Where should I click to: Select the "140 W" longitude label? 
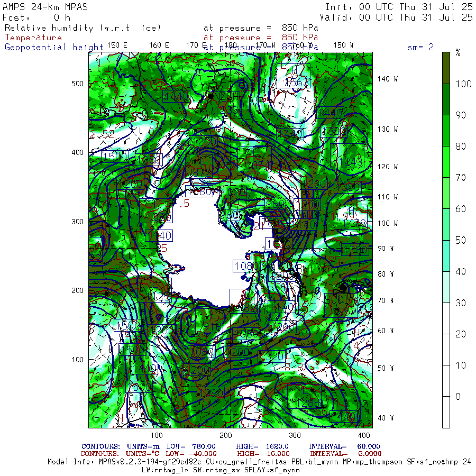[387, 79]
